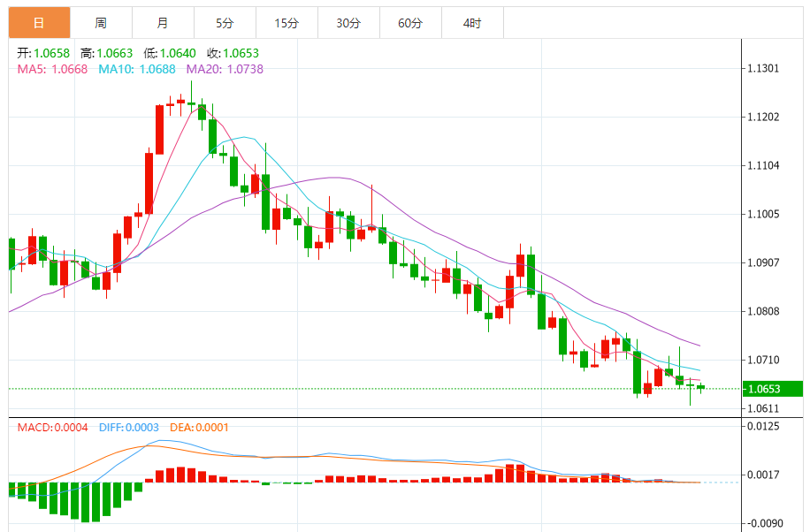
Task: Click the MA10: 1.0688 label
Action: click(x=137, y=69)
